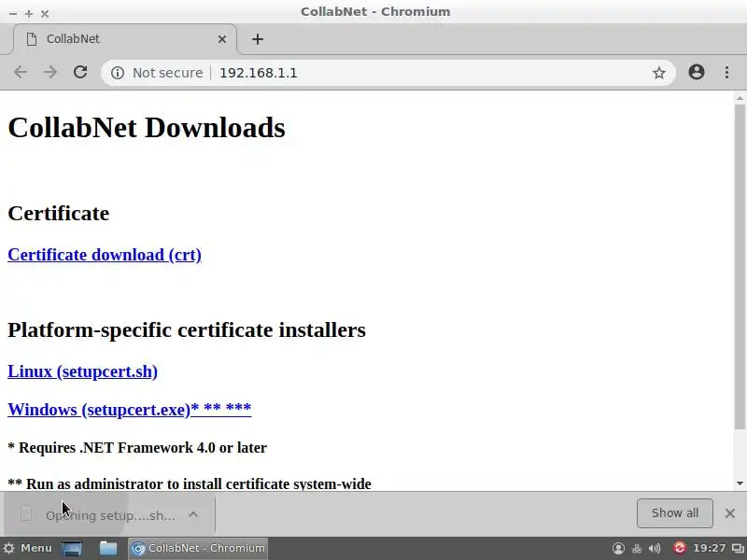Viewport: 747px width, 560px height.
Task: Open the file manager from the taskbar
Action: [x=108, y=548]
